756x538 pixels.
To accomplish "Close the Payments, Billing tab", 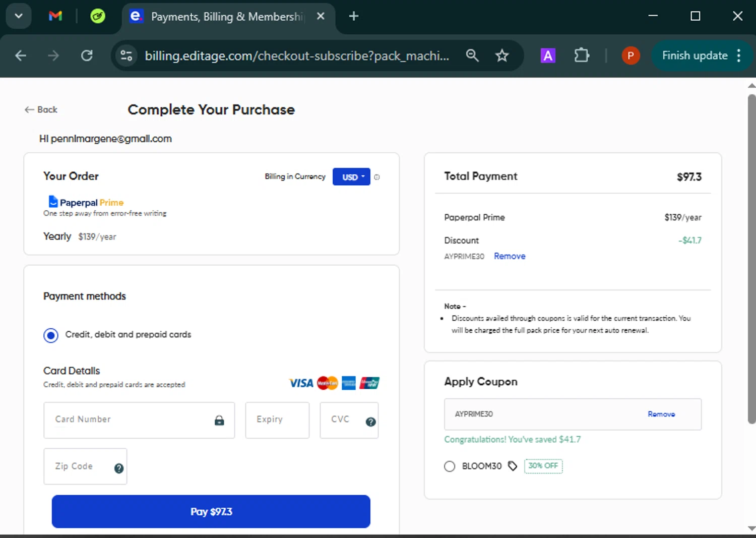I will tap(321, 16).
